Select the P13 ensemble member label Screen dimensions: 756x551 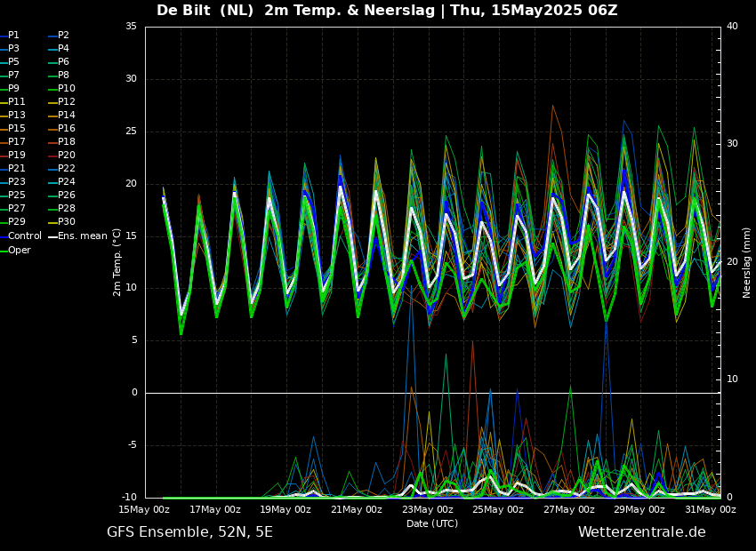pos(17,116)
